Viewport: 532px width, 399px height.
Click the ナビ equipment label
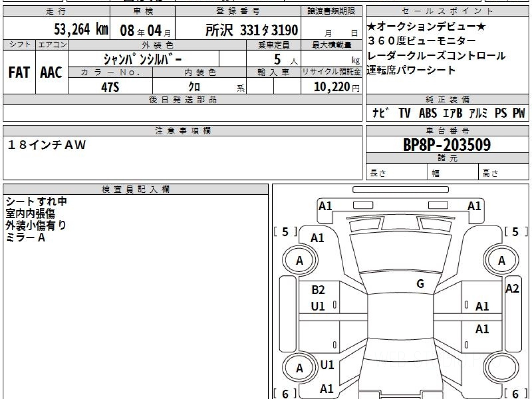381,113
